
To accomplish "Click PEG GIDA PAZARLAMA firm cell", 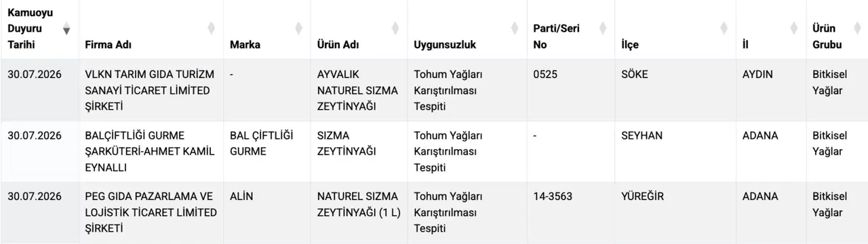I will click(x=151, y=212).
